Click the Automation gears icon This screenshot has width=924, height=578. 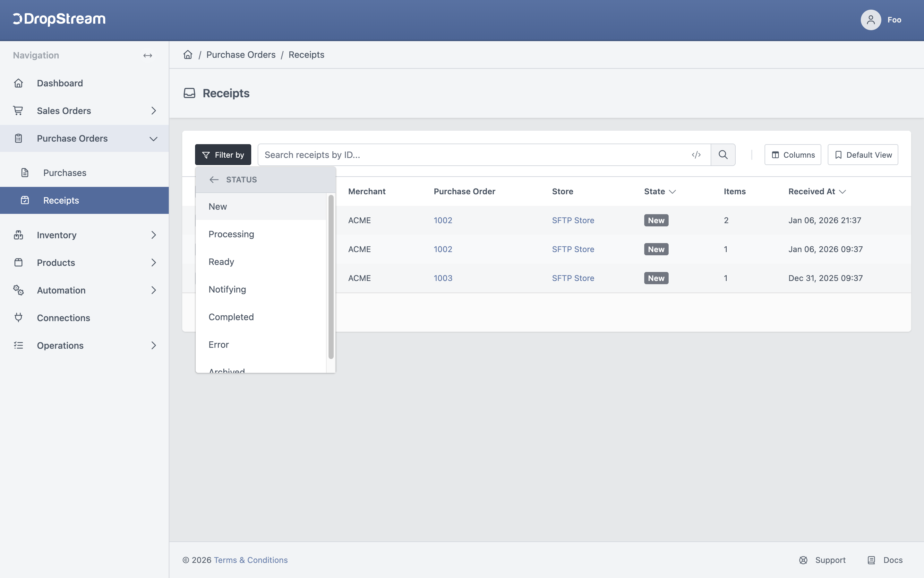point(18,290)
